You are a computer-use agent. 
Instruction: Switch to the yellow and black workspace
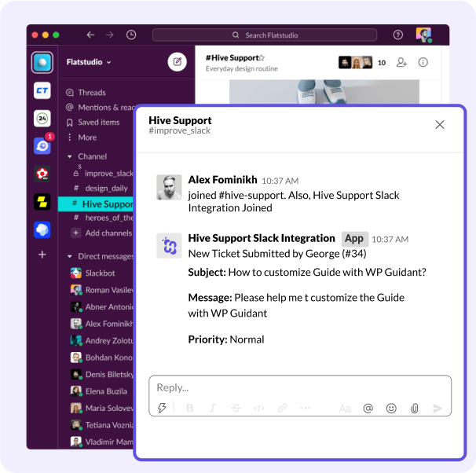point(42,202)
